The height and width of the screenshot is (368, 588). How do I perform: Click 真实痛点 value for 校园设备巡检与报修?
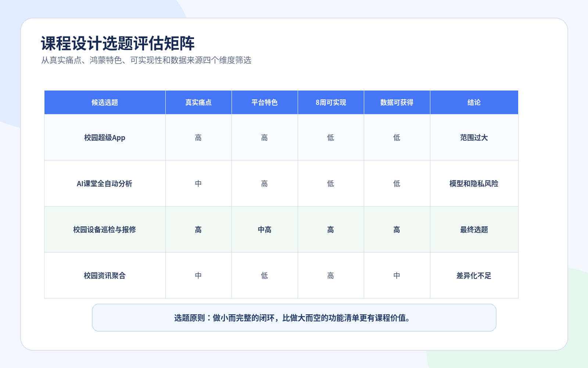(198, 230)
